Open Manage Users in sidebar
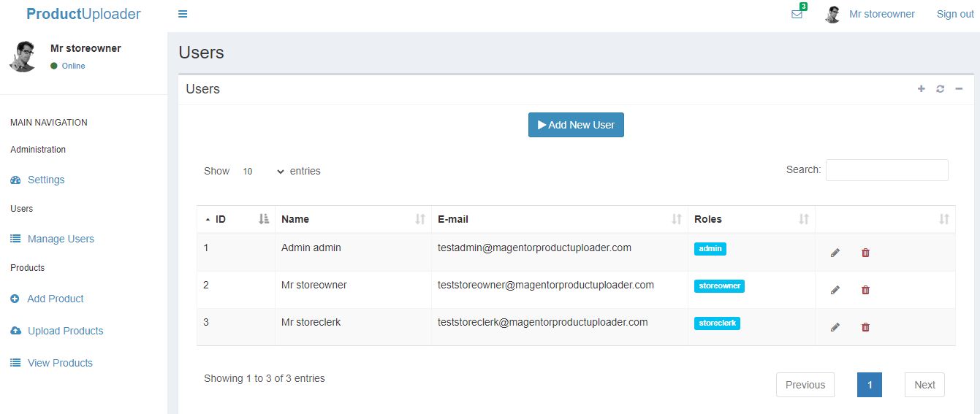The image size is (980, 414). [x=61, y=239]
